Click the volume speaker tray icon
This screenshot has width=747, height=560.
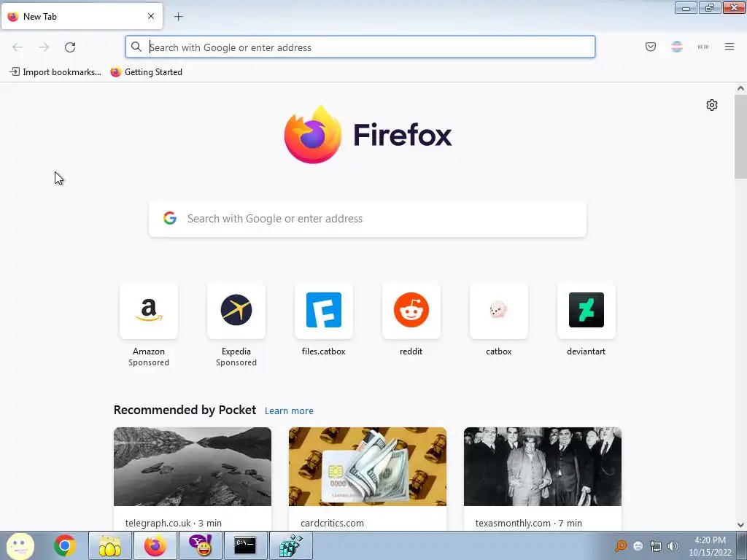[673, 546]
